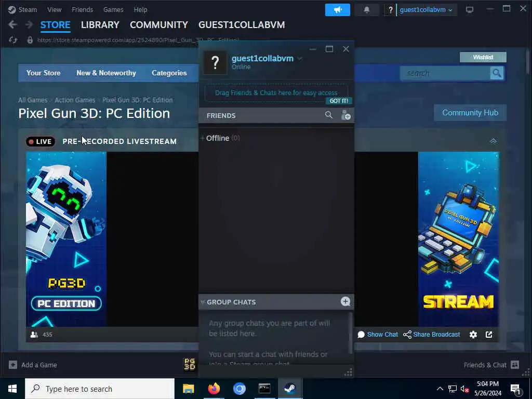Open the All Games breadcrumb link
The height and width of the screenshot is (399, 532).
33,100
